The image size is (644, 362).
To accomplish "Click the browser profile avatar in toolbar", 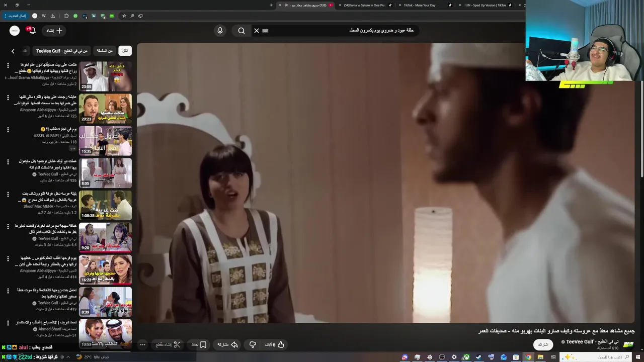I will click(35, 16).
